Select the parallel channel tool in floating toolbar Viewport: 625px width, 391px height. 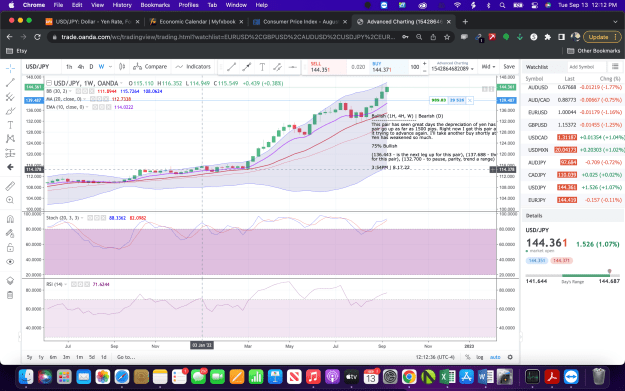277,67
